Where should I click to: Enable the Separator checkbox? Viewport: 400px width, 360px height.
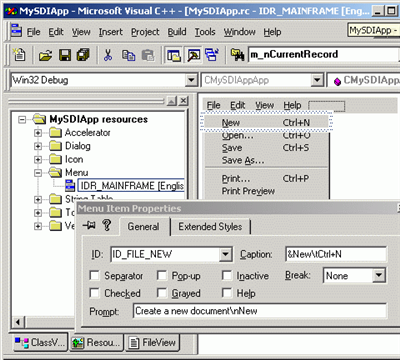pos(95,276)
